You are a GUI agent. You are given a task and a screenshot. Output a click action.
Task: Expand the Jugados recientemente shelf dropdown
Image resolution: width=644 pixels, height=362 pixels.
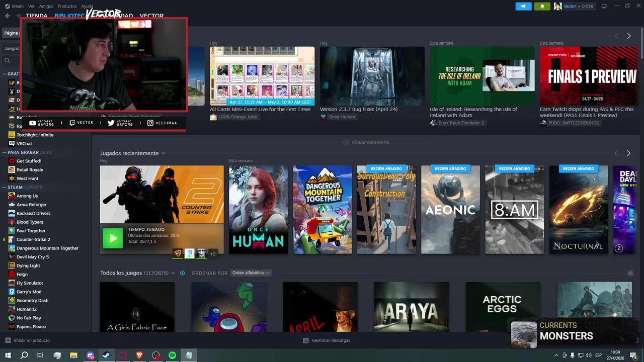pos(163,153)
